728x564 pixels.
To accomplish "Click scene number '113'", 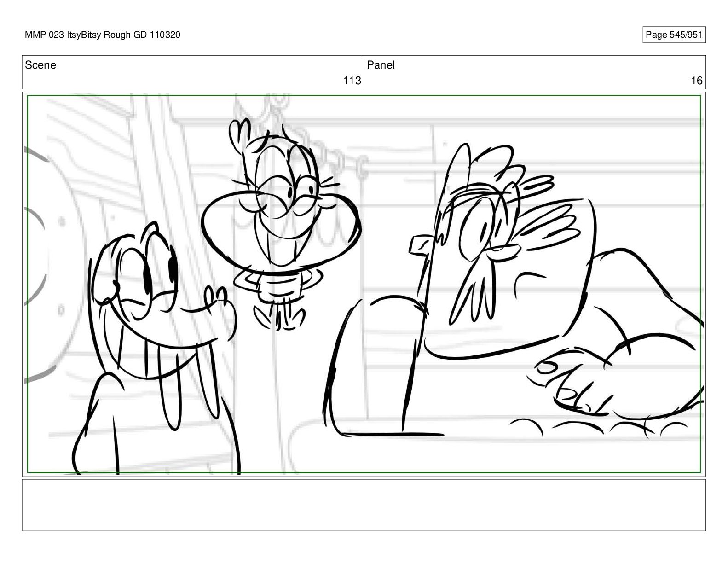I will [x=352, y=81].
